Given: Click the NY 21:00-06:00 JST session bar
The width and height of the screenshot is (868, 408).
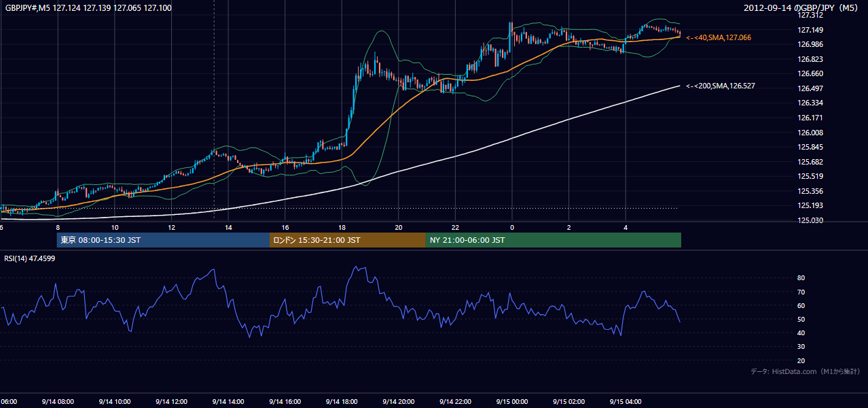Looking at the screenshot, I should pyautogui.click(x=554, y=240).
